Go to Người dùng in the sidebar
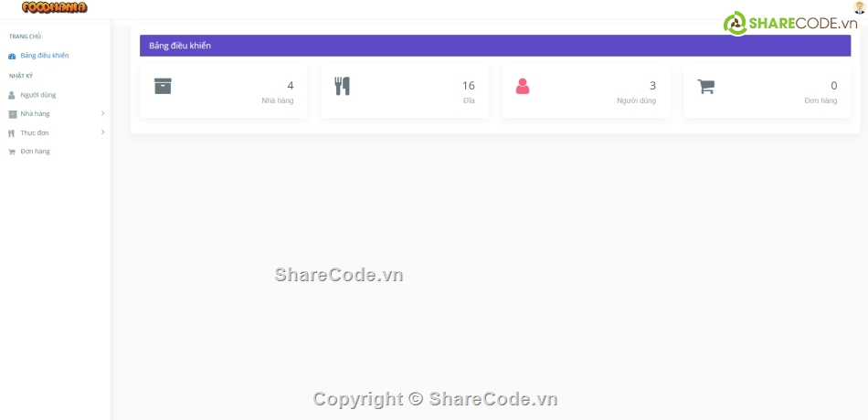868x420 pixels. pyautogui.click(x=37, y=95)
